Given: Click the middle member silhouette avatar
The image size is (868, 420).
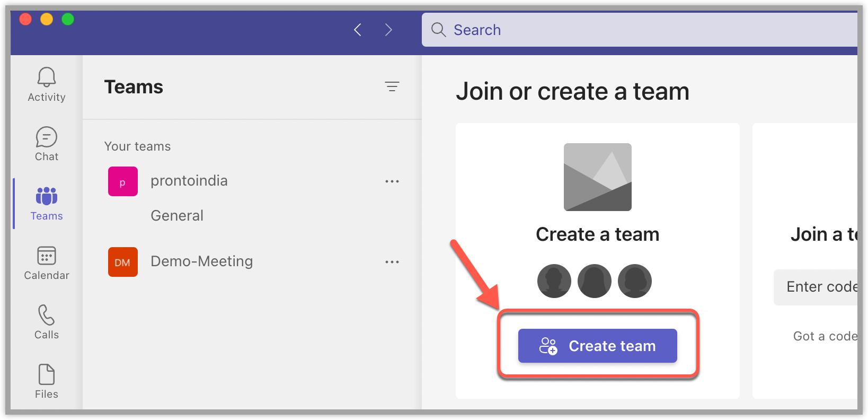Looking at the screenshot, I should [x=595, y=281].
